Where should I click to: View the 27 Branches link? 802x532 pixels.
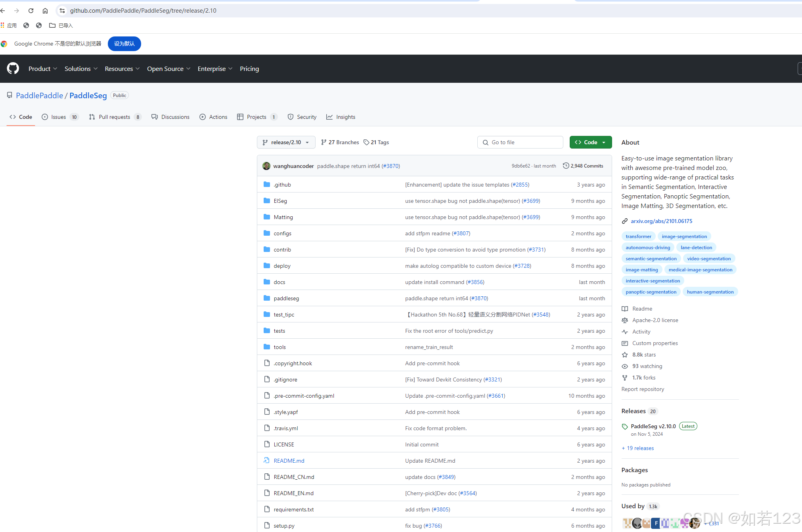click(340, 142)
